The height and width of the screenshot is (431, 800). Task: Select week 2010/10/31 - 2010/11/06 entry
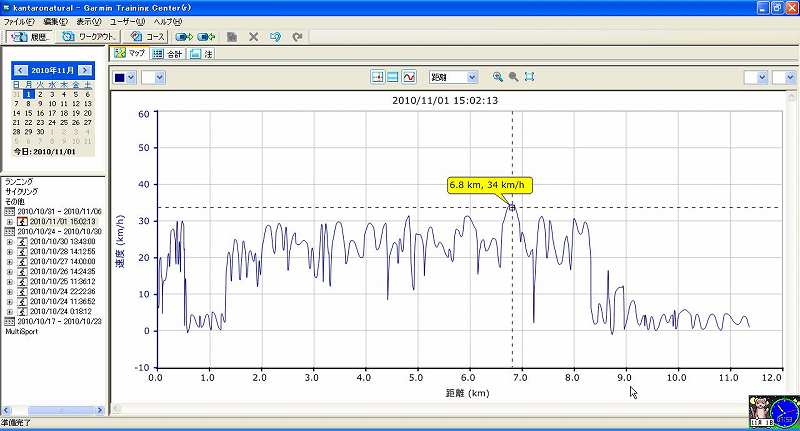pyautogui.click(x=59, y=212)
